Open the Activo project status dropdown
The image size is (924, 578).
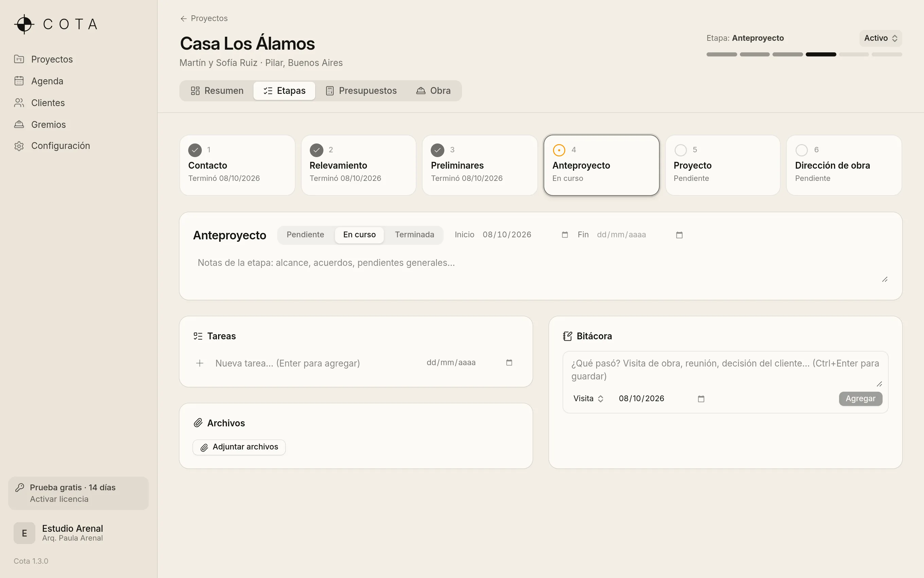[881, 38]
